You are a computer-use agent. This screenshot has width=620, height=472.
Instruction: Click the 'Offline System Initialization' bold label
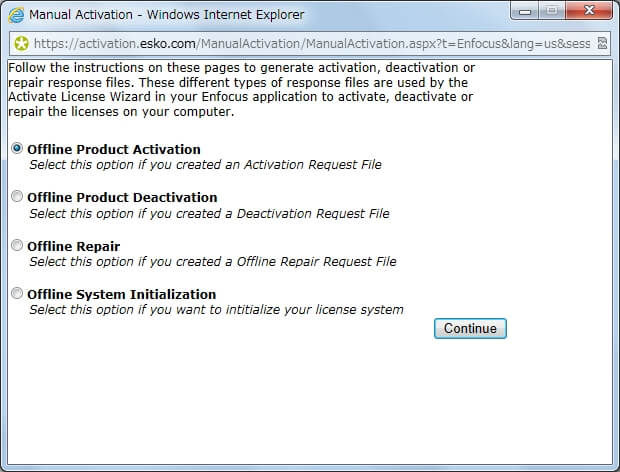tap(122, 295)
